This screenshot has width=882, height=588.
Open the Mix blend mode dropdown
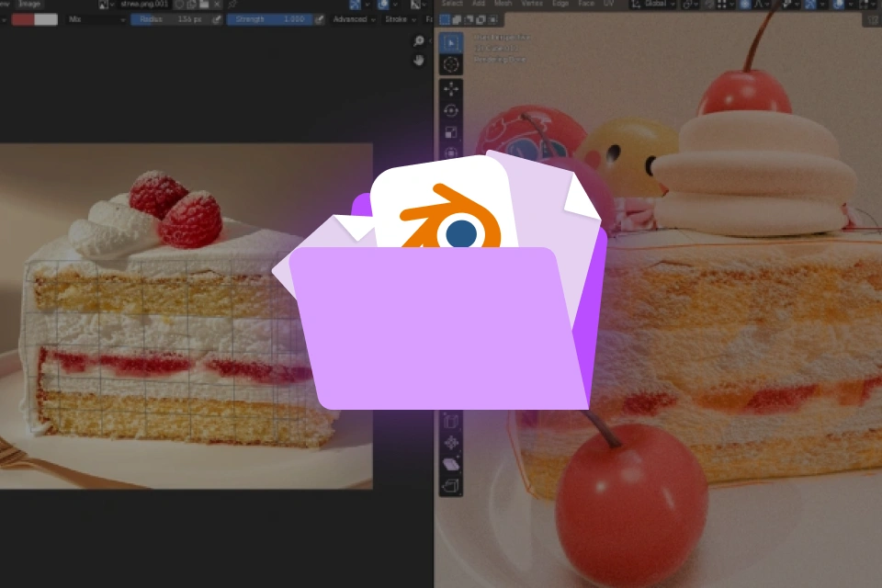[96, 19]
